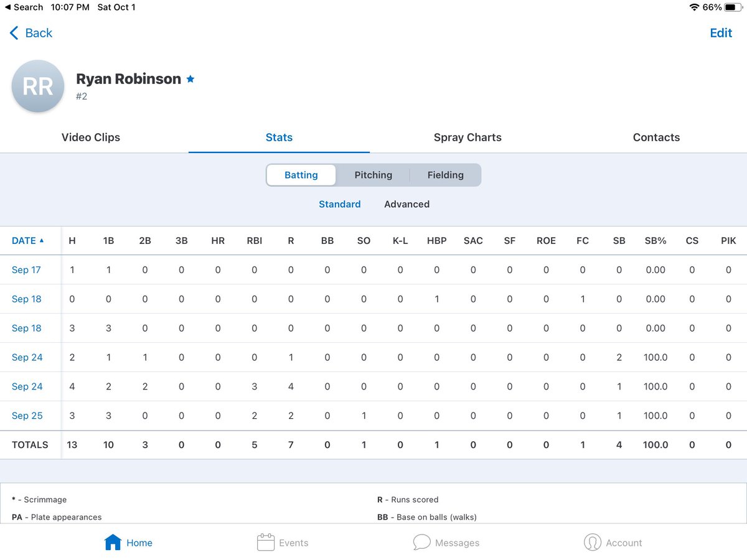
Task: Open the Sep 25 game link
Action: coord(27,416)
